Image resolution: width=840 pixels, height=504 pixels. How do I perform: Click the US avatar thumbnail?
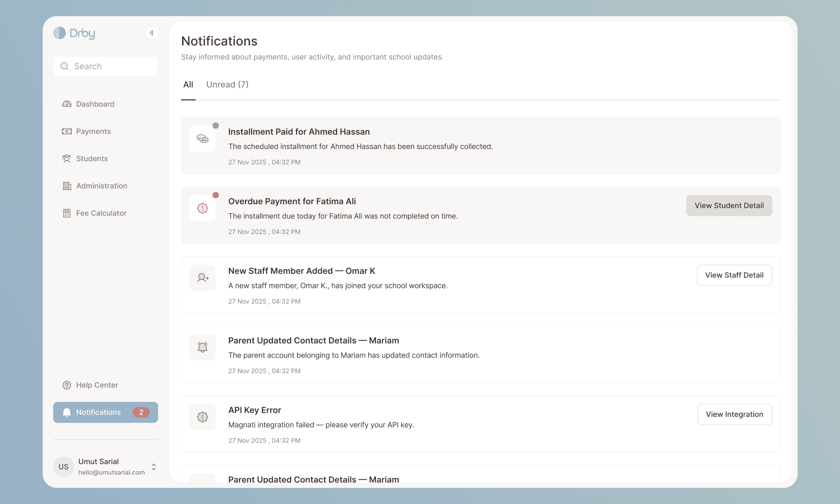[x=63, y=467]
